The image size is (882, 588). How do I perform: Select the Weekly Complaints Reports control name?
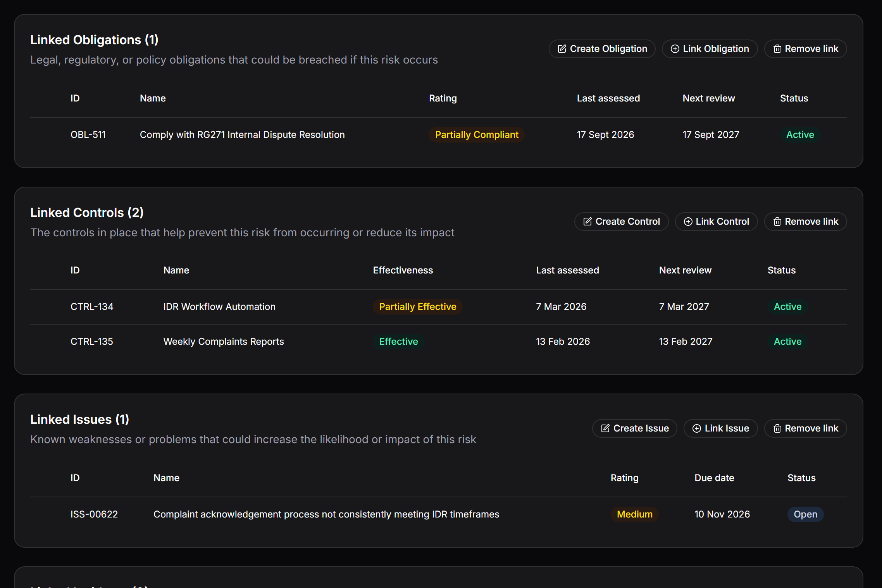(224, 342)
